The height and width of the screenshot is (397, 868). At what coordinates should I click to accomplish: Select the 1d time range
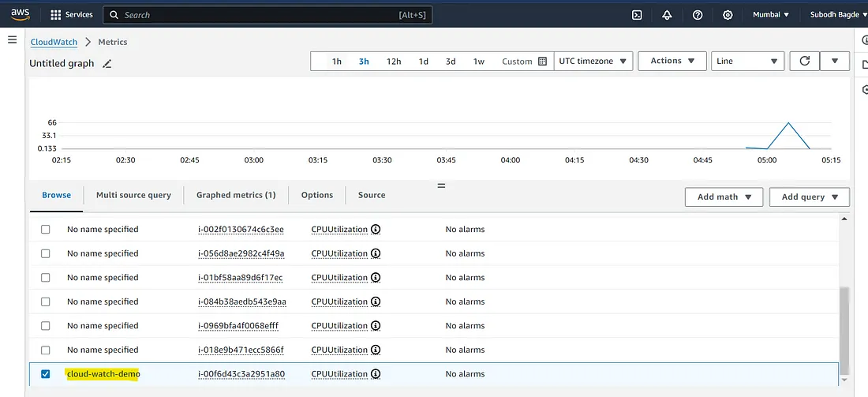424,62
